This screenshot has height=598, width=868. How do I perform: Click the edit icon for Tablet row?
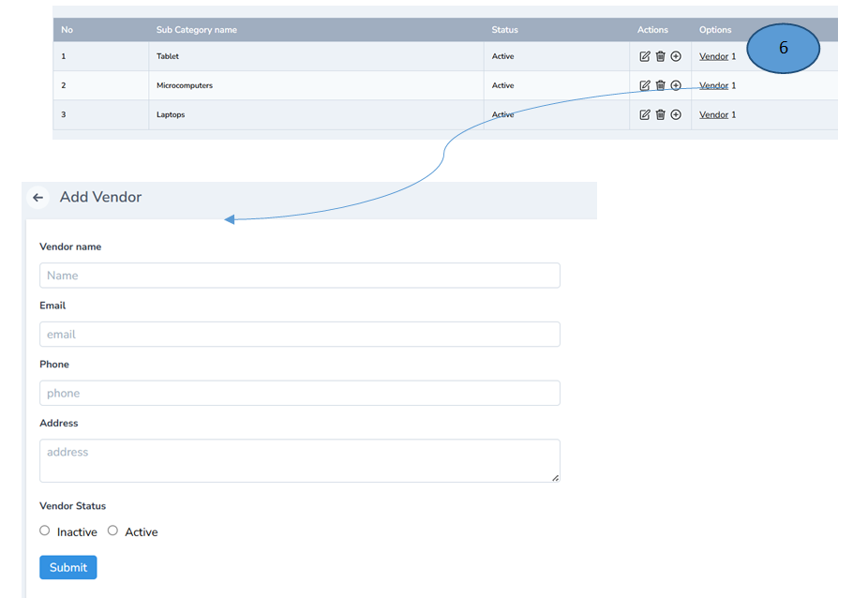point(645,56)
